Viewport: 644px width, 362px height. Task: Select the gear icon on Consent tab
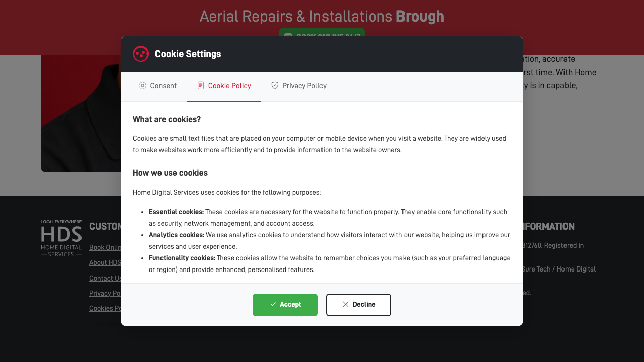142,86
